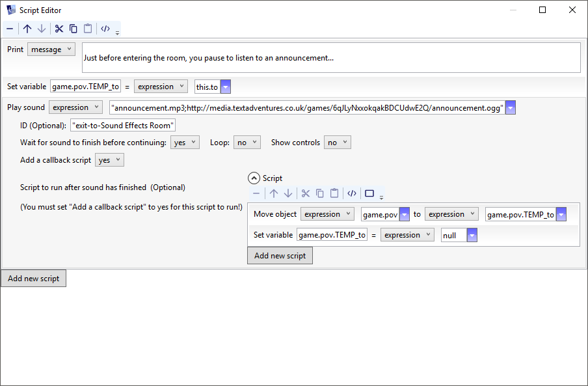Maximize the Script Editor window

click(x=542, y=10)
